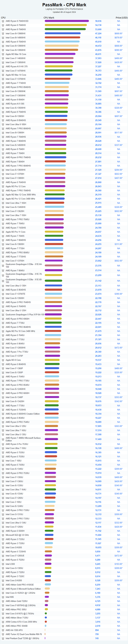The width and height of the screenshot is (128, 644).
Task: Click $679.00* price for Intel Core i9-14900HX
Action: tap(118, 38)
